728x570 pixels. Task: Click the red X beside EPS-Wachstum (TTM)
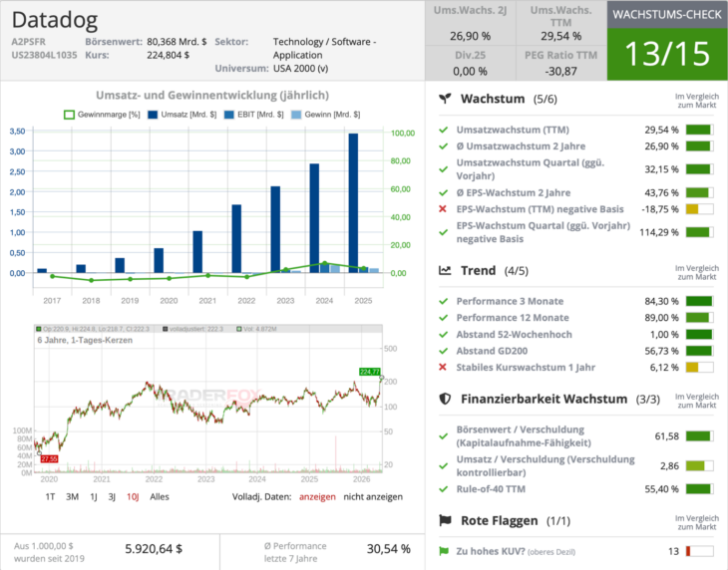tap(443, 209)
